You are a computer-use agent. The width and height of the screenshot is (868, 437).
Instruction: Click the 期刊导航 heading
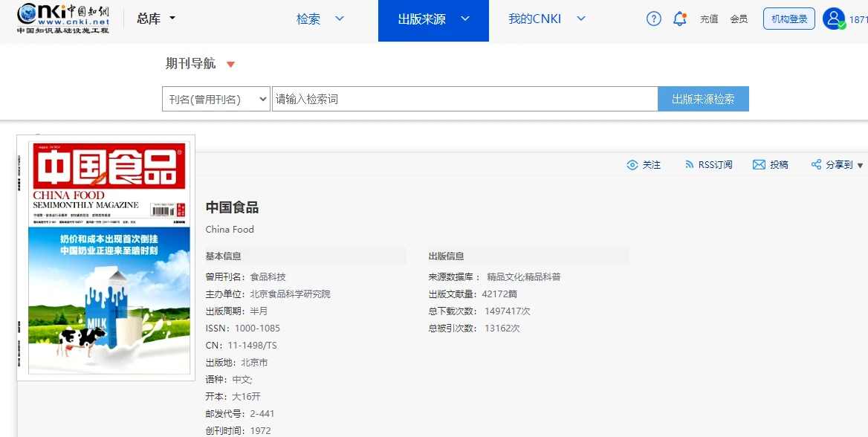[190, 64]
